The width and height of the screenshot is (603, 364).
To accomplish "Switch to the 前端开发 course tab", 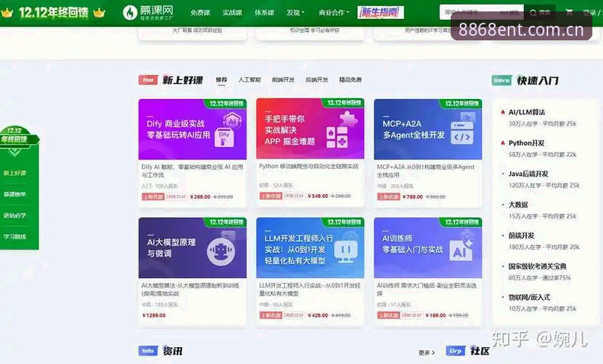I will coord(283,80).
